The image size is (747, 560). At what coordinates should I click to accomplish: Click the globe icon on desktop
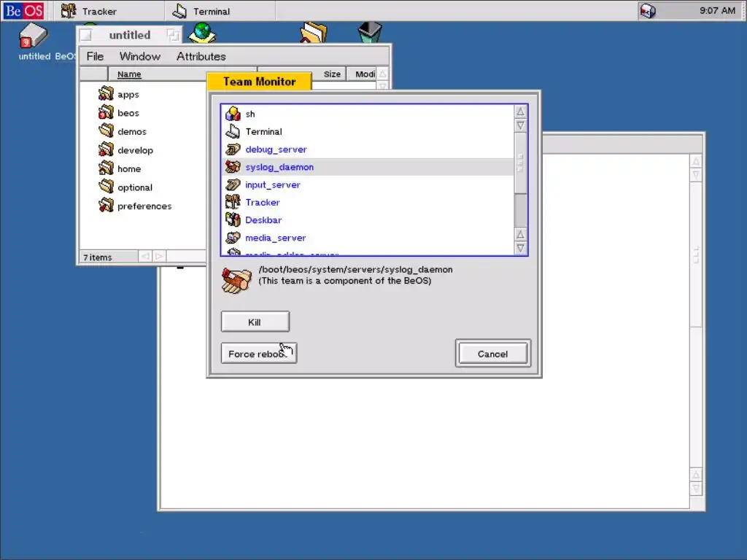(x=203, y=33)
